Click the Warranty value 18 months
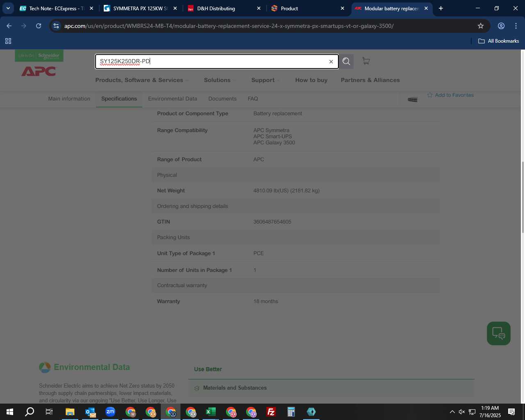The image size is (525, 420). click(266, 301)
